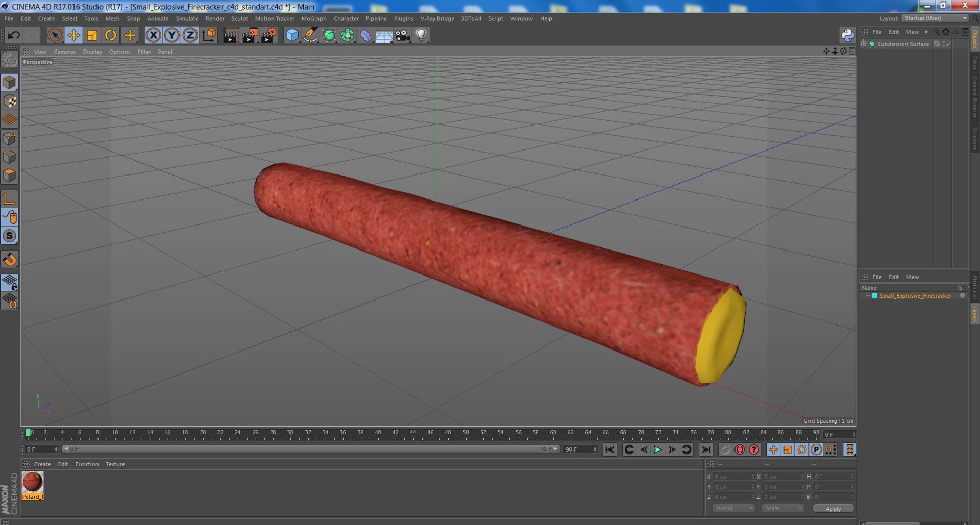Enable Points mode

pos(10,138)
